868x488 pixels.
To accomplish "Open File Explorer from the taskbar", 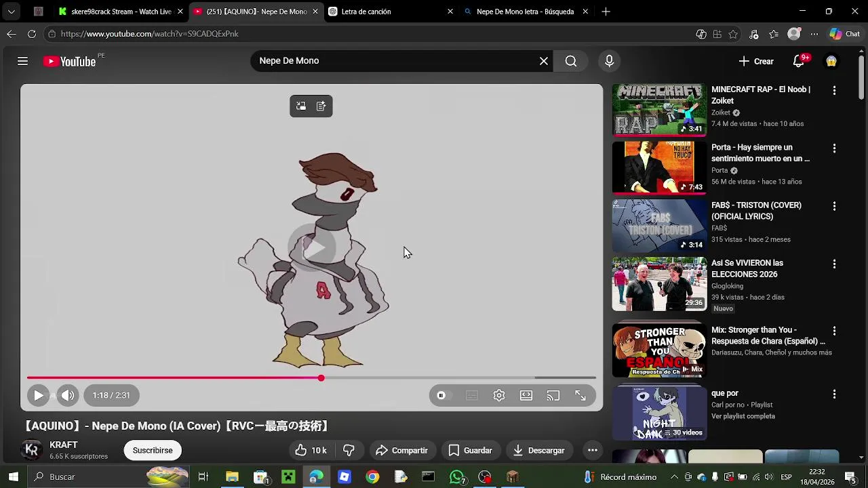I will pyautogui.click(x=232, y=477).
